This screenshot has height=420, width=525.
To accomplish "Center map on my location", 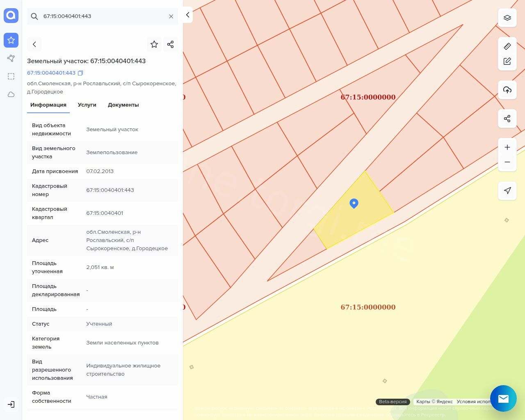I will click(x=507, y=191).
